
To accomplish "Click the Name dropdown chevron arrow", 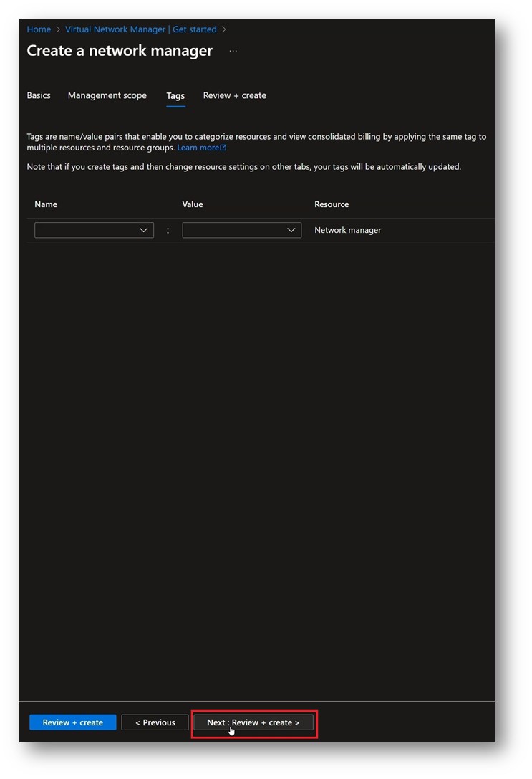I will click(143, 230).
